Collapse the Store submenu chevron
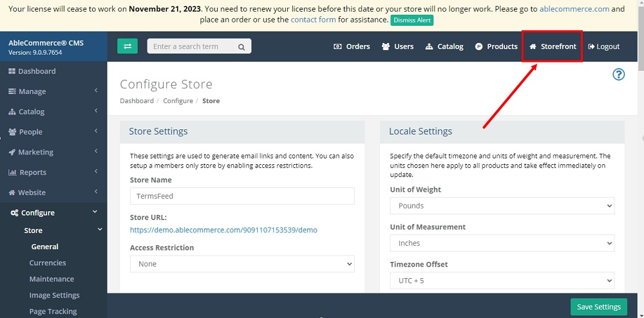The height and width of the screenshot is (318, 644). [x=99, y=230]
